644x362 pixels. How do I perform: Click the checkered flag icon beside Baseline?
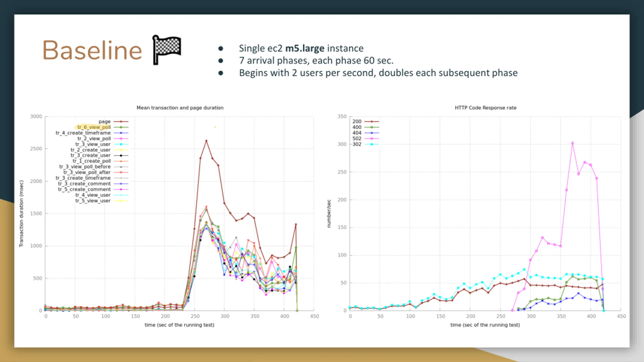[x=167, y=50]
